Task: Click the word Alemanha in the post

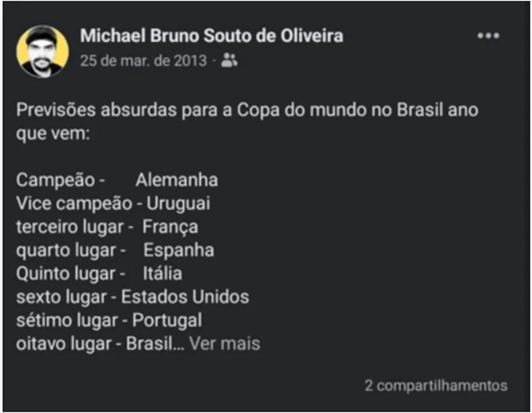Action: 177,180
